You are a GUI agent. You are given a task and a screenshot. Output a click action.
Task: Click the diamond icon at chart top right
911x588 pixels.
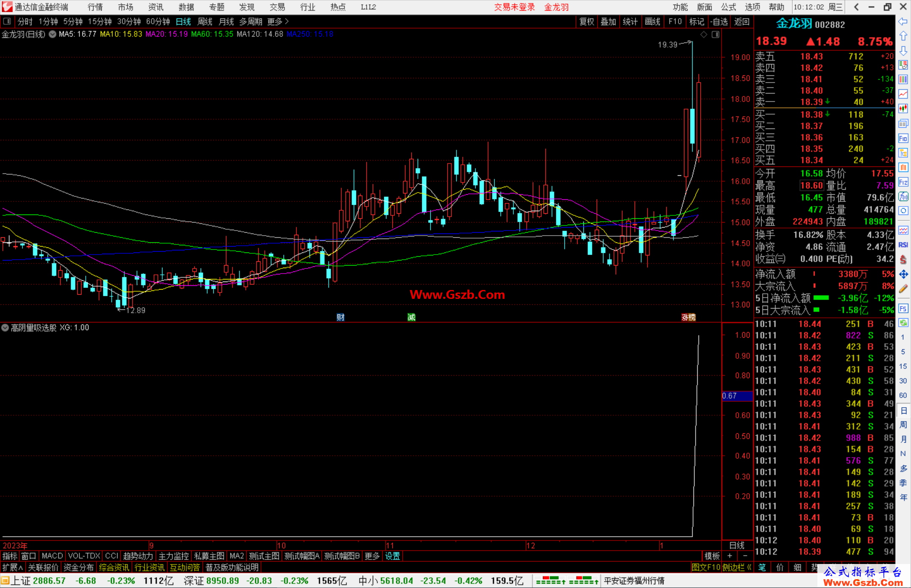[x=703, y=35]
